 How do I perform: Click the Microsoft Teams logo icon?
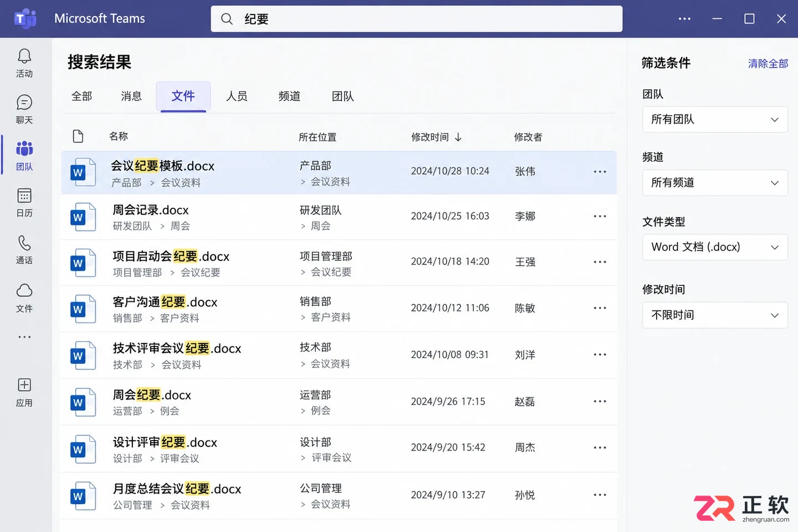point(25,19)
